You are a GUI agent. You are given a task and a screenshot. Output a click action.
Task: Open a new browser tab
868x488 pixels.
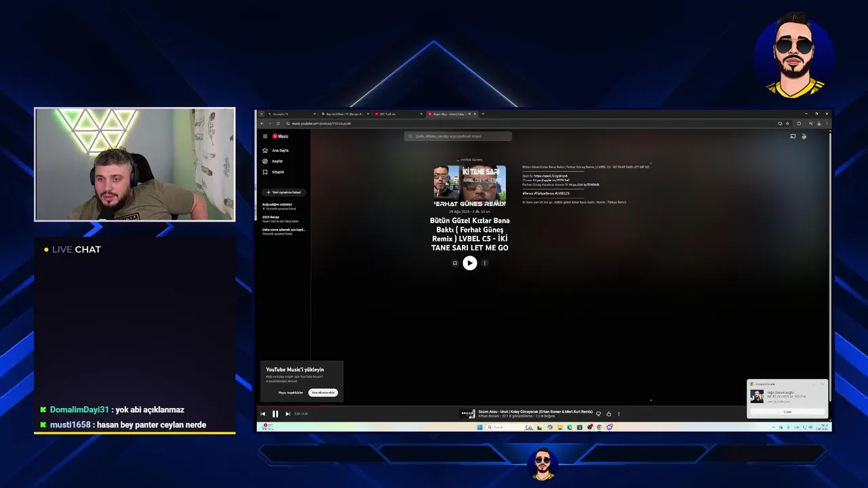coord(481,114)
